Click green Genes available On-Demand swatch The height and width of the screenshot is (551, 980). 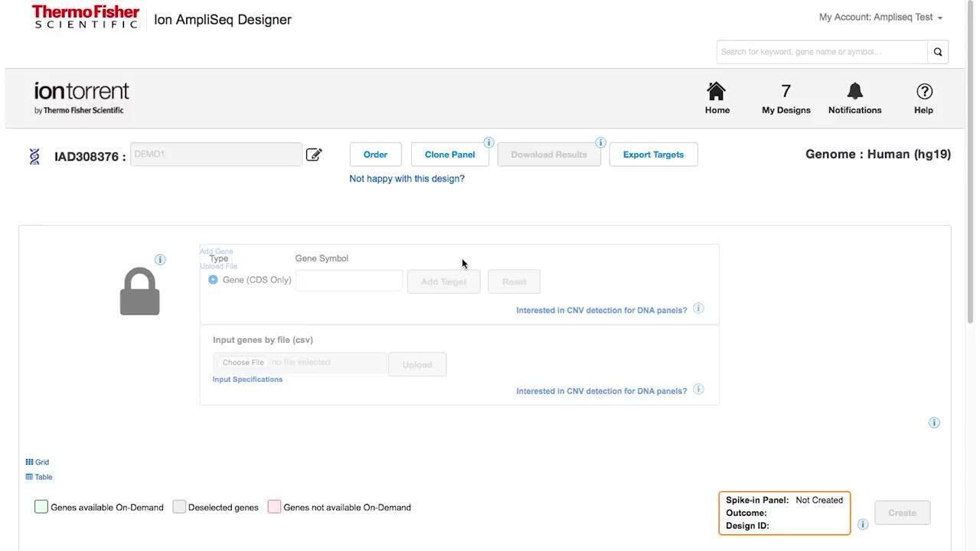tap(41, 507)
